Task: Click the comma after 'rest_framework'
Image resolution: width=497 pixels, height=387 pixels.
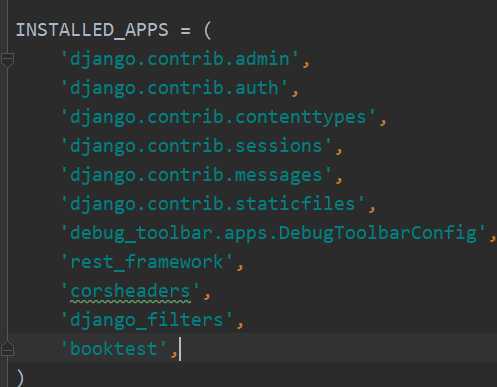Action: (240, 267)
